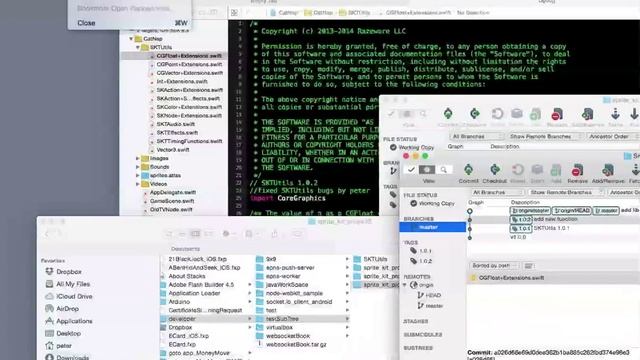The height and width of the screenshot is (360, 640).
Task: Select Working Copy in front SourceTree sidebar
Action: [x=433, y=203]
